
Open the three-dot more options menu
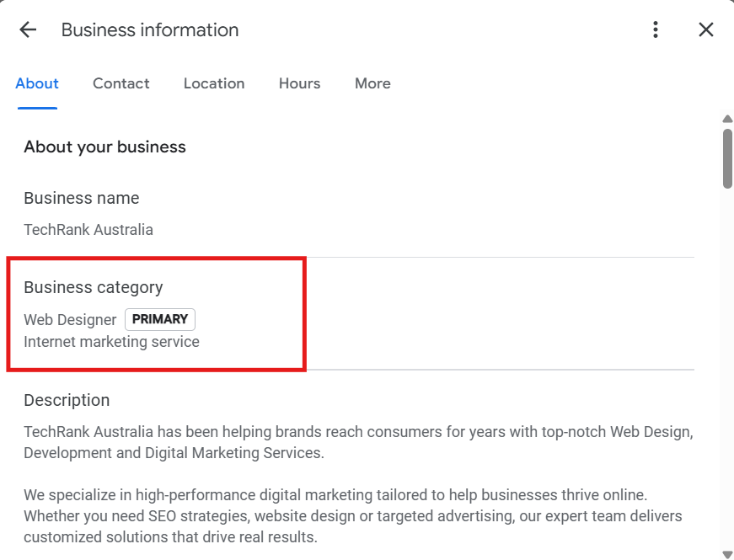click(656, 30)
